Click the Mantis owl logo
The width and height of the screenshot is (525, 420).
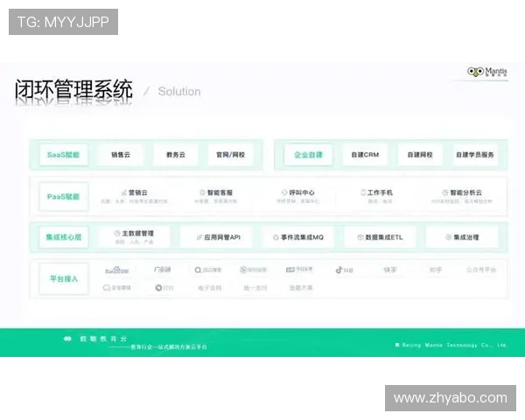475,72
